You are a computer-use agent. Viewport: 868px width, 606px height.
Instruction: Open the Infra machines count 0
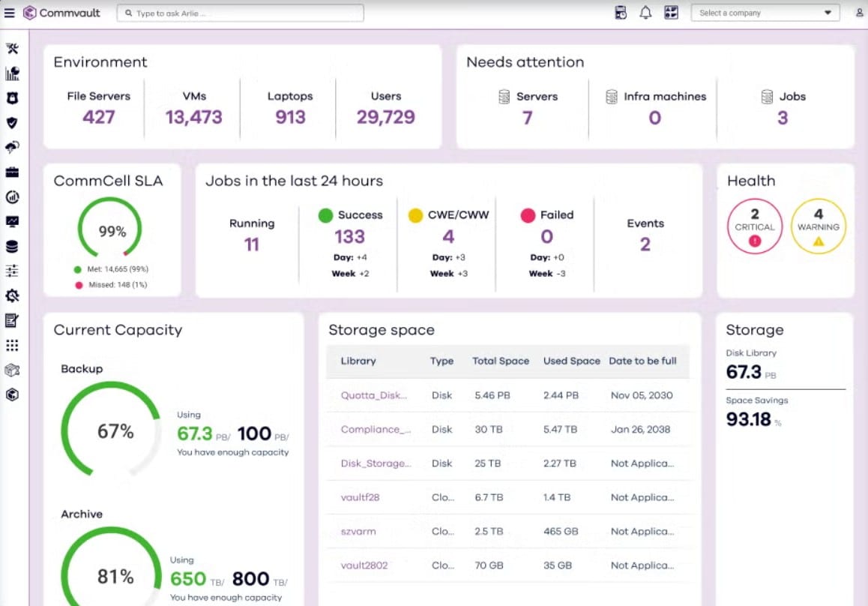click(655, 118)
